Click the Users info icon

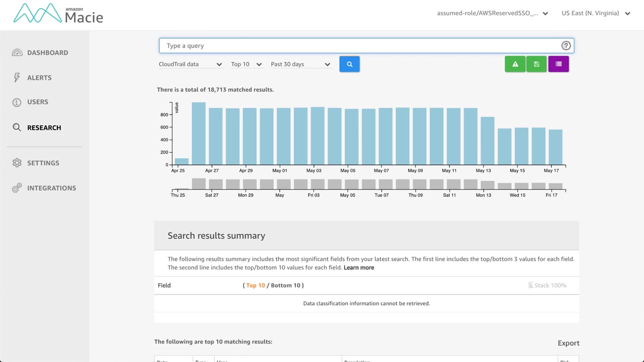(17, 102)
